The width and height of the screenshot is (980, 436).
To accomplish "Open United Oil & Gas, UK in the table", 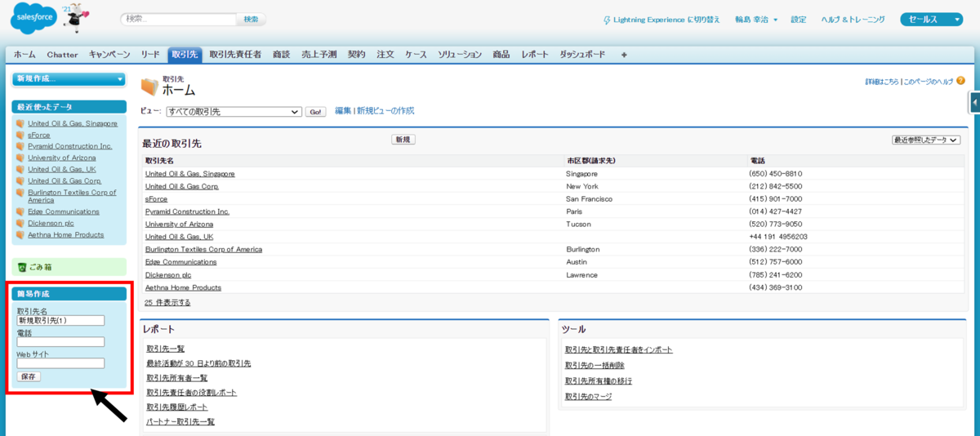I will pyautogui.click(x=179, y=237).
